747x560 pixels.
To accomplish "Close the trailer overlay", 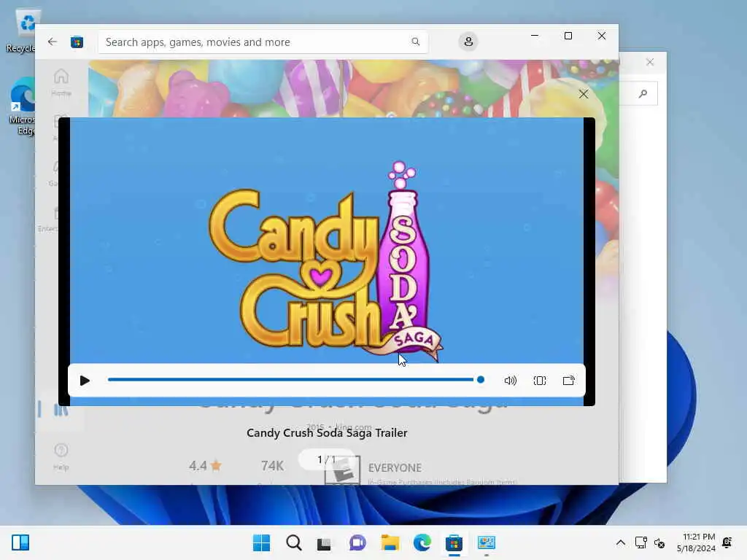I will pyautogui.click(x=584, y=94).
